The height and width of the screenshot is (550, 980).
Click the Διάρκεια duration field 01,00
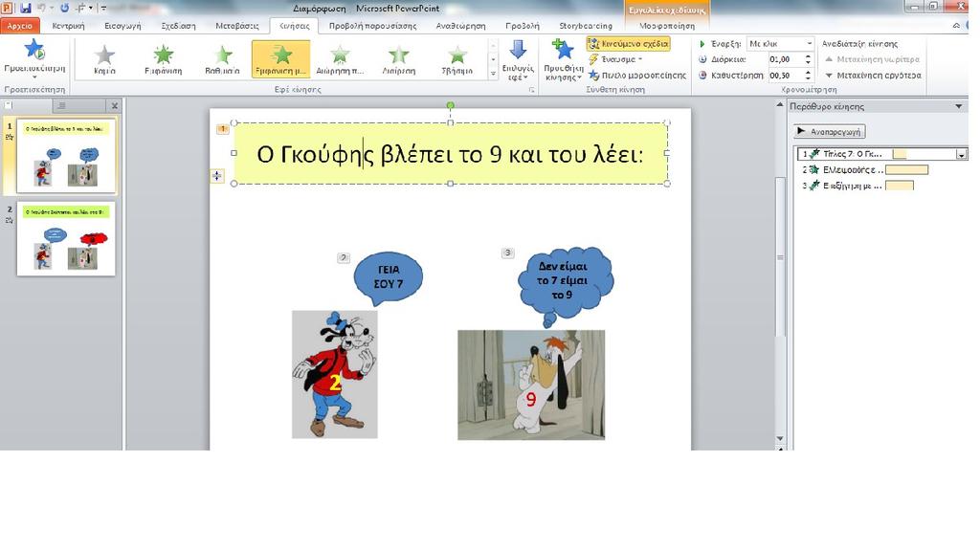tap(785, 59)
